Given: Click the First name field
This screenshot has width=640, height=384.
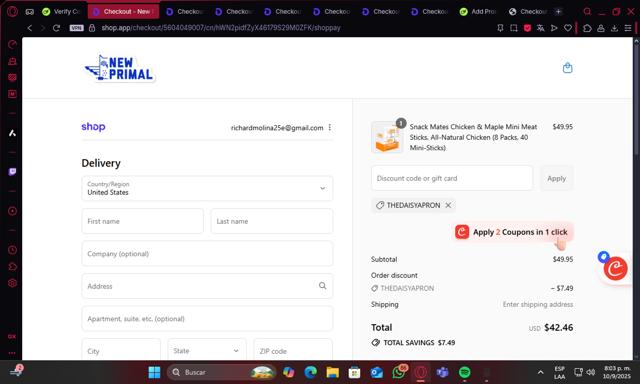Looking at the screenshot, I should (x=142, y=221).
